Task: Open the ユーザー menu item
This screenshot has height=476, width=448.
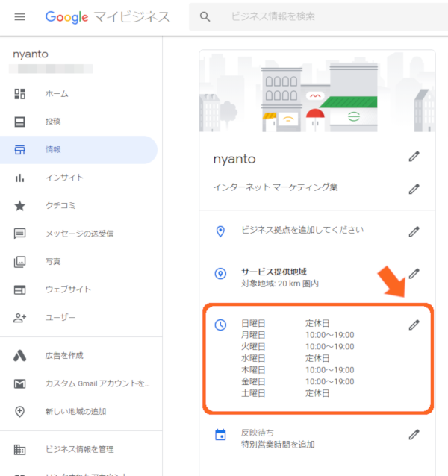Action: pos(78,318)
